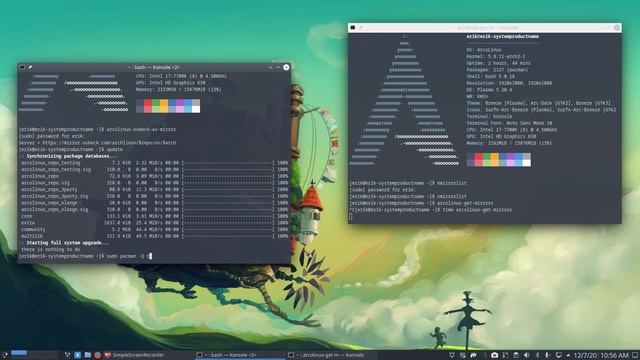This screenshot has width=640, height=360.
Task: Minimize the bash Konsole <2> window
Action: point(270,67)
